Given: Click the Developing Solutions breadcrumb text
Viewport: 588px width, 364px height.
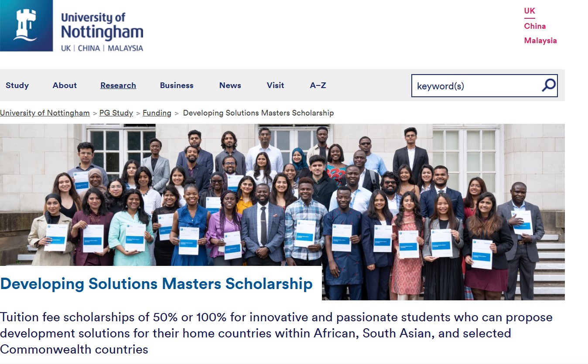Looking at the screenshot, I should (x=258, y=113).
